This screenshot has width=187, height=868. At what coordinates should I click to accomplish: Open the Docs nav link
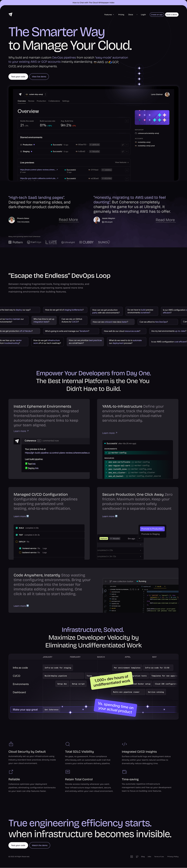coord(130,14)
